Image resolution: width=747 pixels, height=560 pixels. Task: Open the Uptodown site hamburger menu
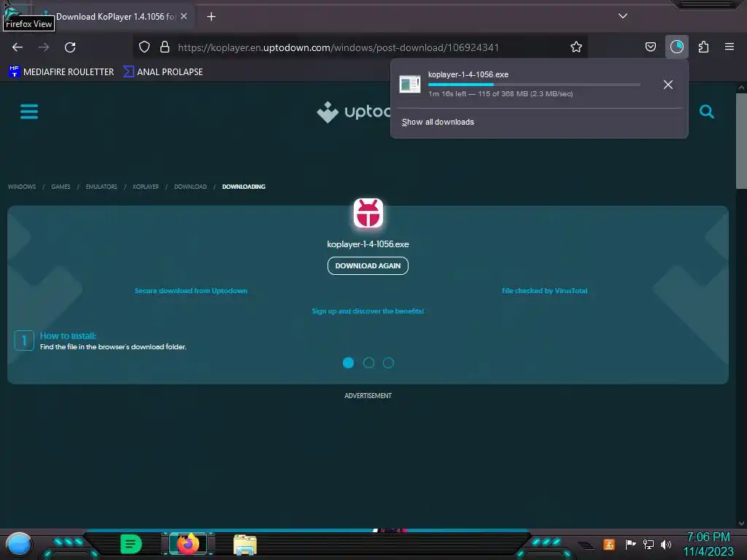[29, 112]
